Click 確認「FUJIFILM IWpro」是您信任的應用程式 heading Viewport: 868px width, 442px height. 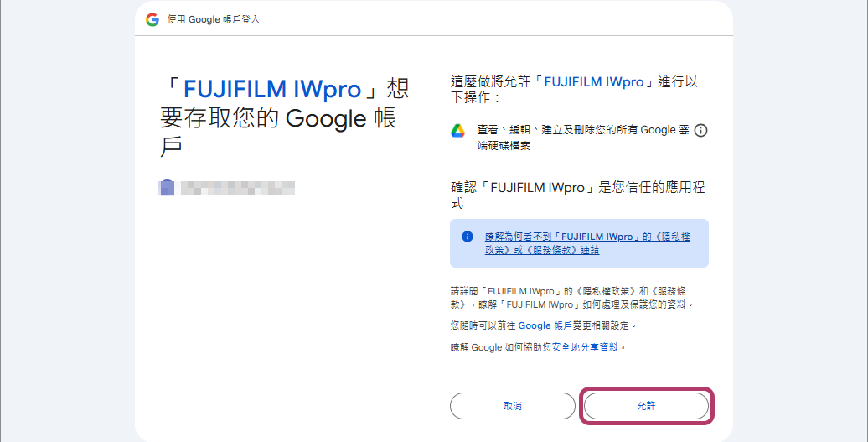pyautogui.click(x=578, y=195)
